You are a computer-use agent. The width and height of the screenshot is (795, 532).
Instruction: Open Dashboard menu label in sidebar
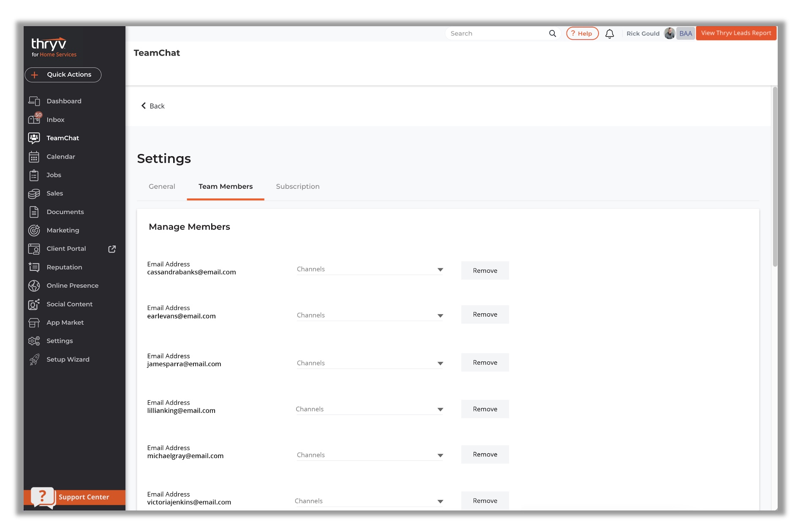(x=64, y=101)
